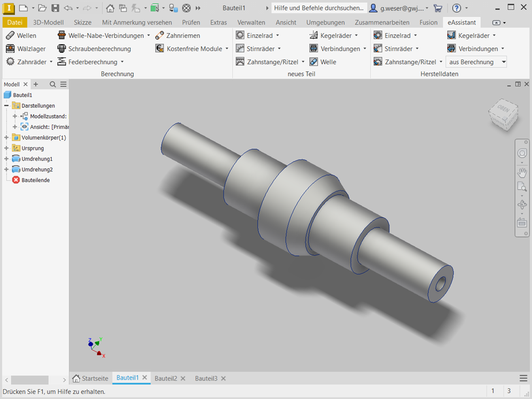Viewport: 532px width, 399px height.
Task: Open the model browser search
Action: click(x=53, y=84)
